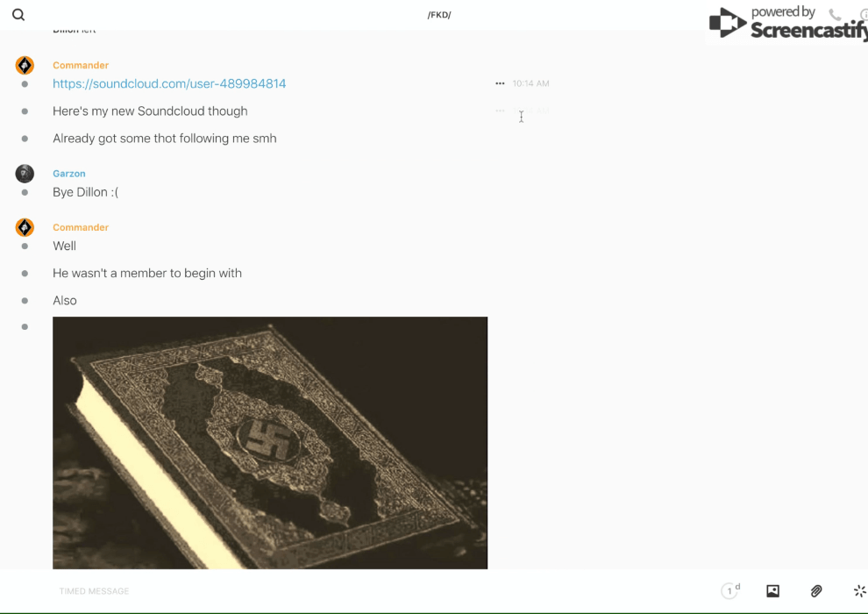
Task: Open the faint ellipsis menu on "Here's my new Soundcloud"
Action: click(x=500, y=111)
